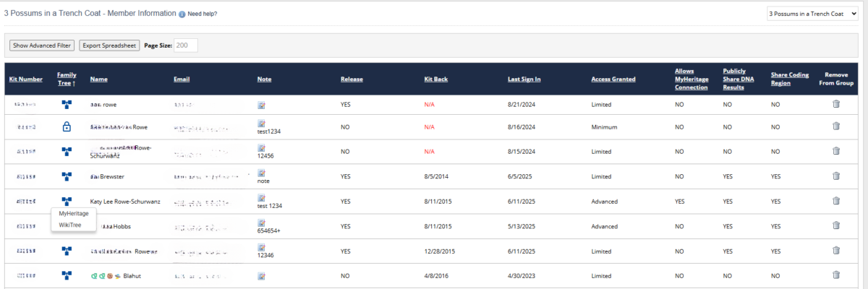Open the note icon above 654654+
Viewport: 868px width, 289px height.
(261, 222)
